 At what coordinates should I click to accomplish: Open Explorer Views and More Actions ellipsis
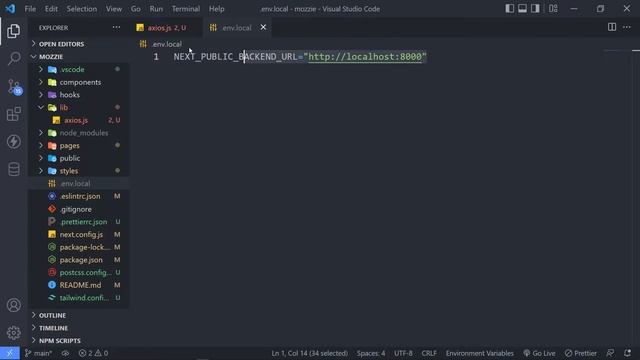(x=116, y=27)
